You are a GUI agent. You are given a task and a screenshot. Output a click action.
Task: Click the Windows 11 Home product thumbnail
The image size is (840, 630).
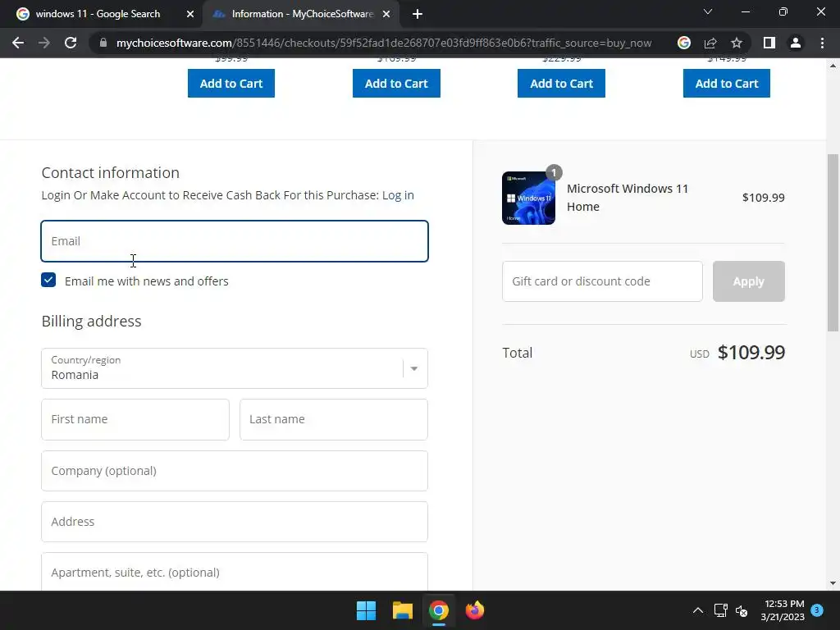[x=528, y=198]
